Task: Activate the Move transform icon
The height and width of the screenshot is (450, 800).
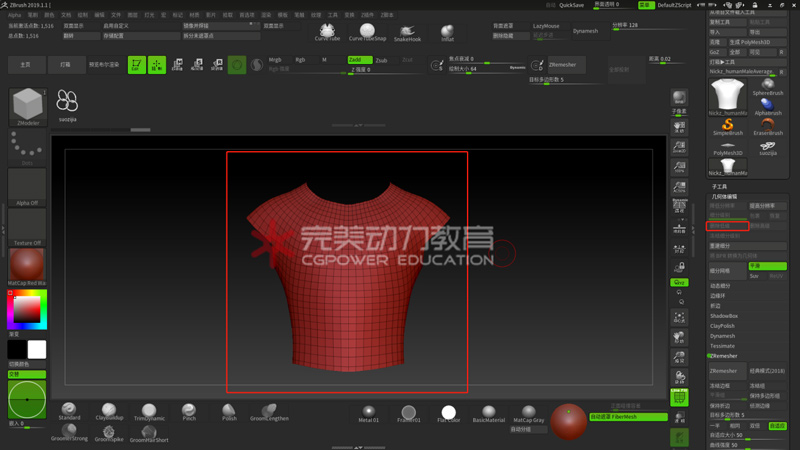Action: coord(177,65)
